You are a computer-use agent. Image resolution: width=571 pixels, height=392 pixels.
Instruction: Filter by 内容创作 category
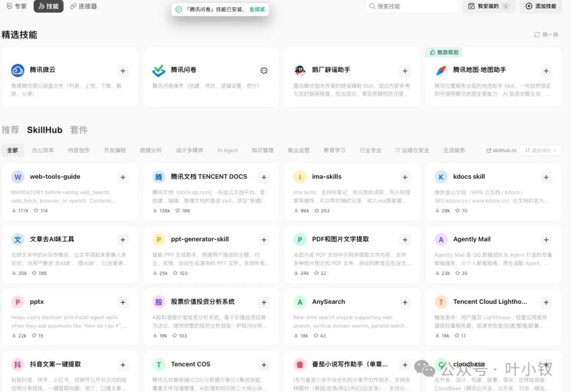pos(79,151)
